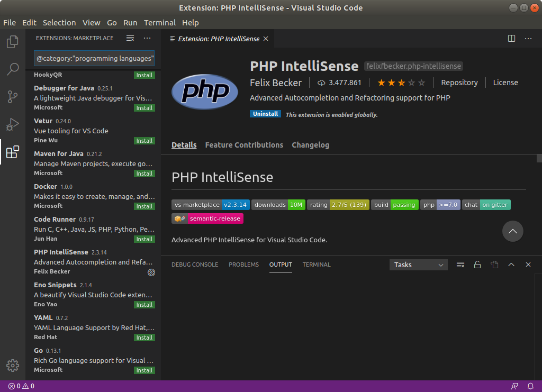This screenshot has height=392, width=542.
Task: Click the clear output icon
Action: point(460,265)
